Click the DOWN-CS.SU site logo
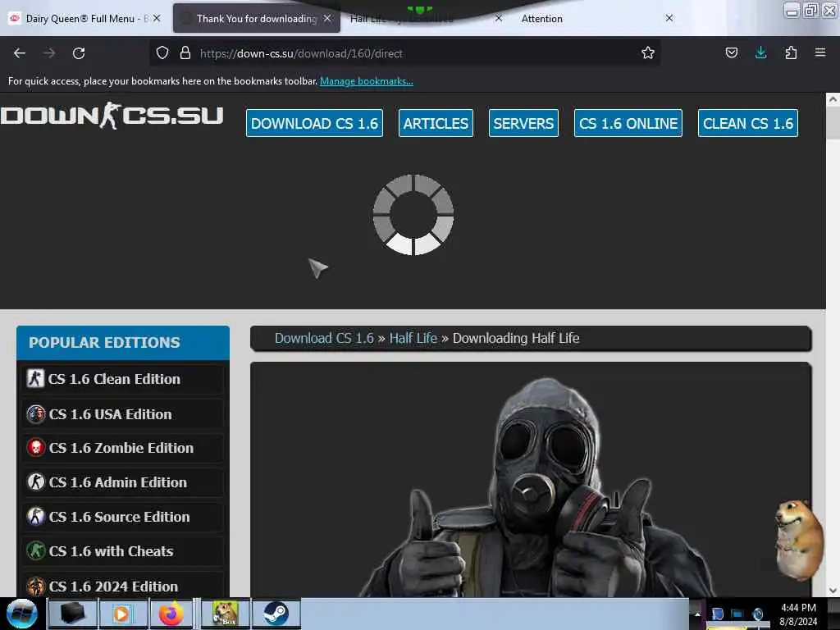The height and width of the screenshot is (630, 840). [x=112, y=116]
